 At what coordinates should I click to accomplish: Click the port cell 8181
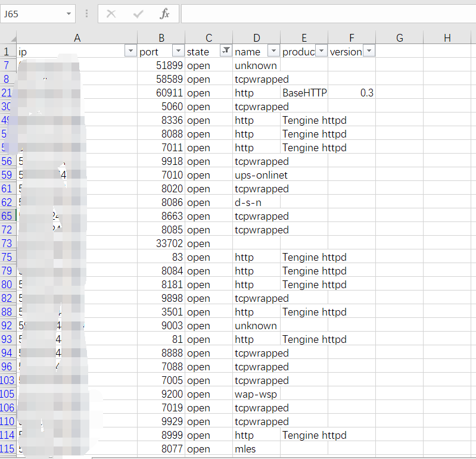pyautogui.click(x=161, y=284)
